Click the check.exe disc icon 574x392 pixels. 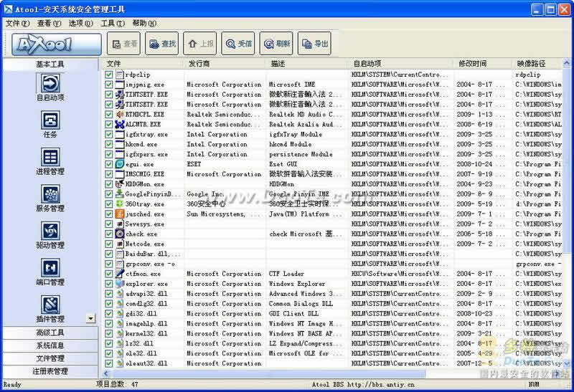point(119,234)
